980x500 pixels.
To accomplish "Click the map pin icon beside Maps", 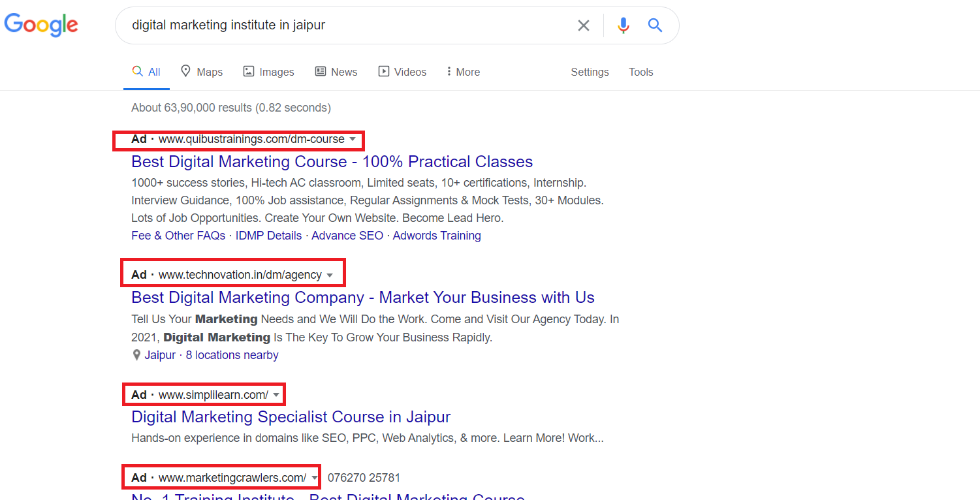I will click(185, 71).
